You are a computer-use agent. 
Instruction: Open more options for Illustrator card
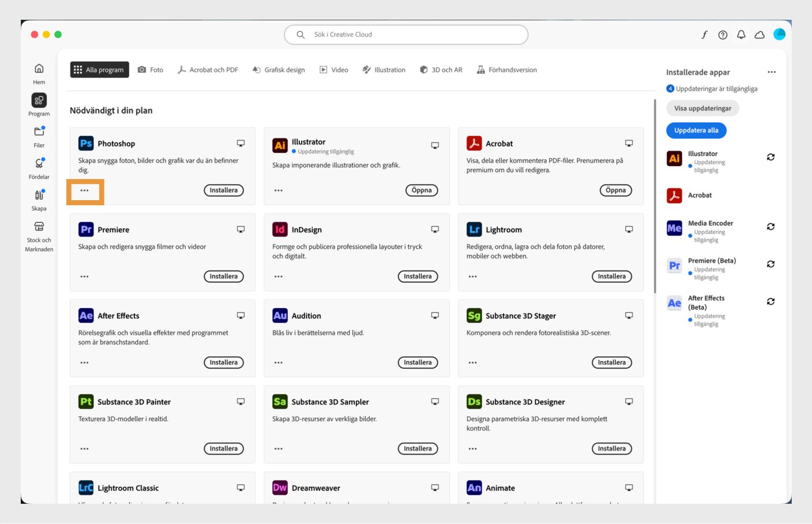pos(278,191)
